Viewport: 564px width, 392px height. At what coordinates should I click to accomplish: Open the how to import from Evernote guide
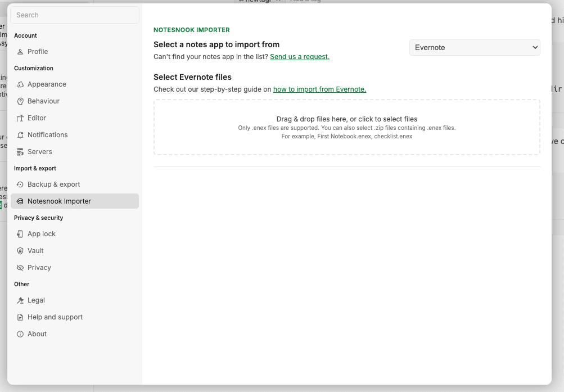(x=319, y=89)
